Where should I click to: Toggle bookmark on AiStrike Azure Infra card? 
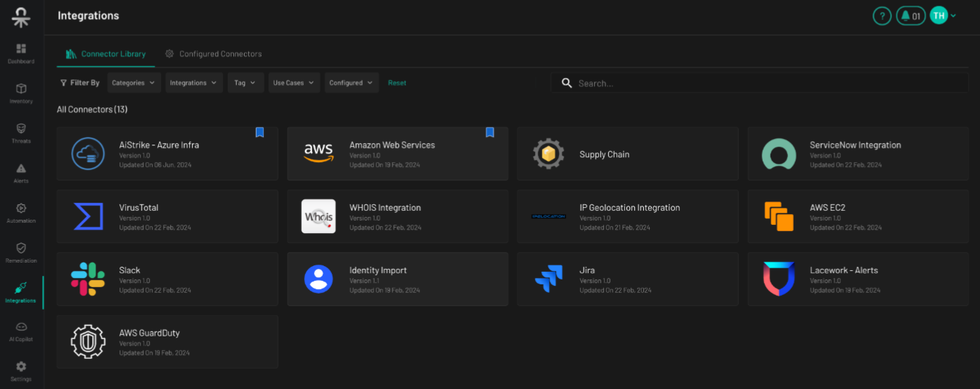259,132
